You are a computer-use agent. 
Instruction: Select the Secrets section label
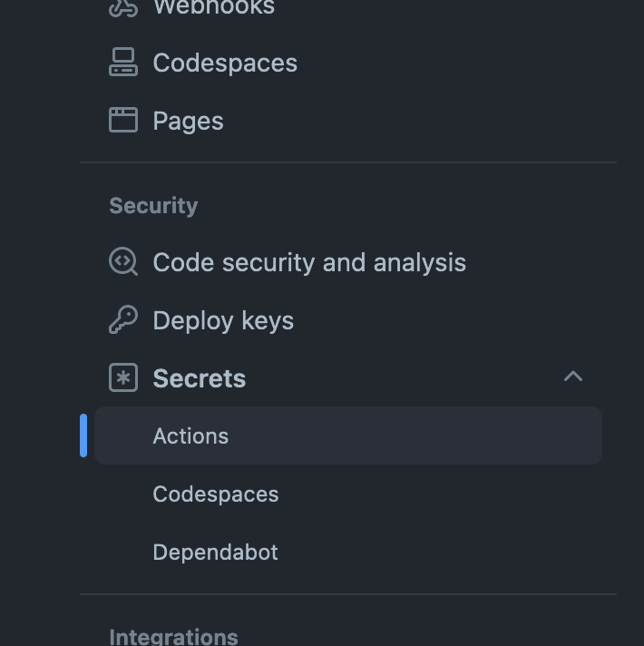tap(200, 378)
